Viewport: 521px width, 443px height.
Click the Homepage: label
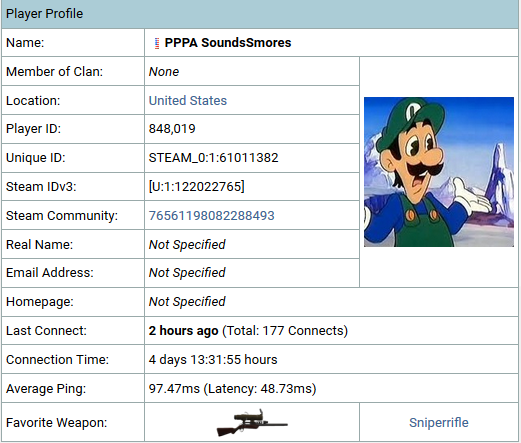[x=40, y=302]
